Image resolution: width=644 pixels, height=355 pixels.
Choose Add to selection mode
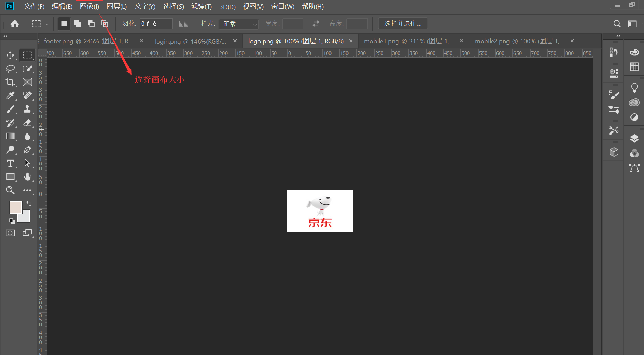tap(78, 24)
